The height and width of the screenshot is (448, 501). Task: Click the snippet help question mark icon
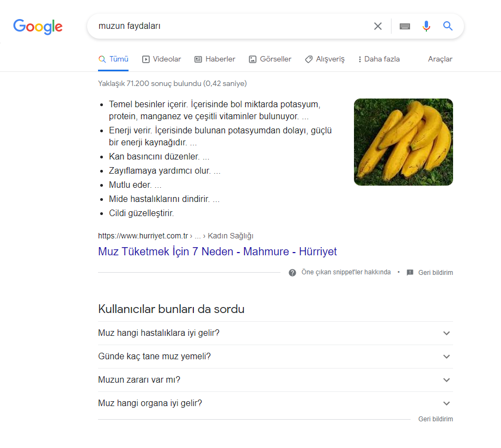[x=292, y=272]
